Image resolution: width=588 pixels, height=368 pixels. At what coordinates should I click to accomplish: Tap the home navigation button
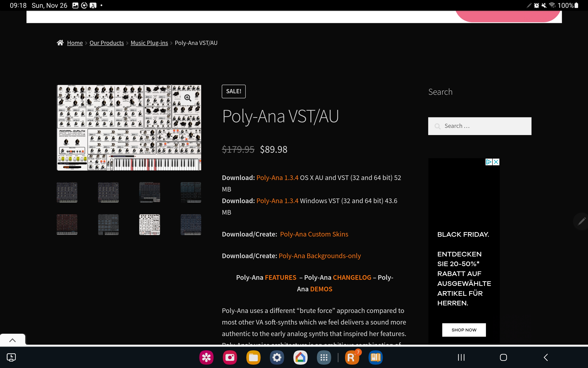point(503,357)
